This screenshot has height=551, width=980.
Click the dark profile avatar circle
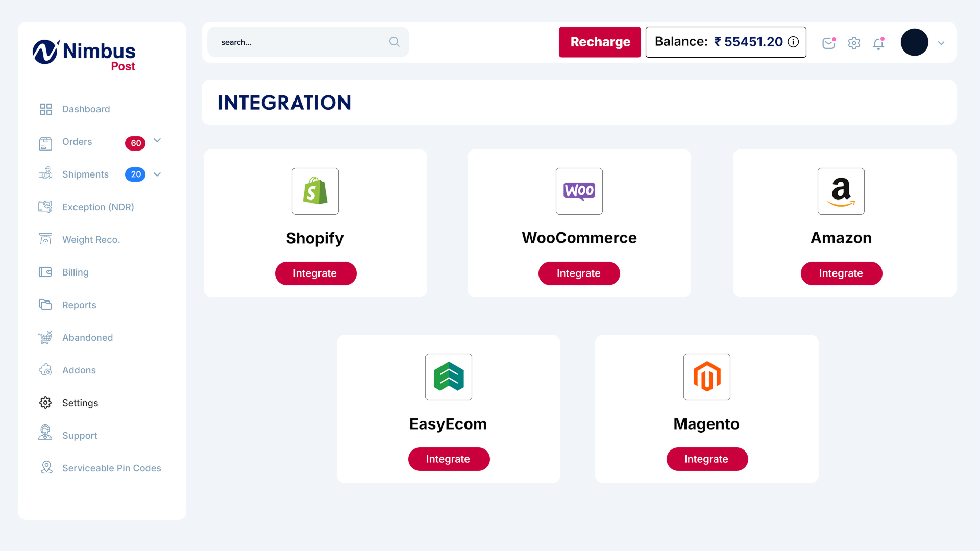click(914, 42)
